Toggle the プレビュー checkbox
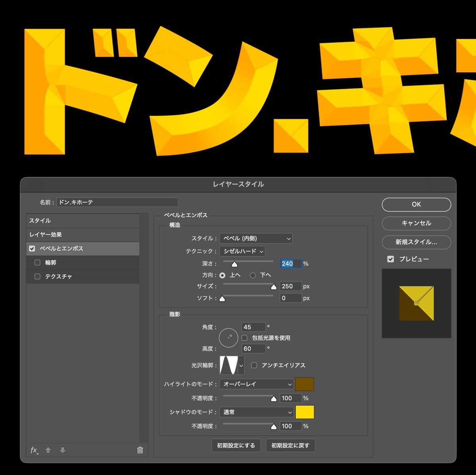This screenshot has height=475, width=476. (391, 259)
